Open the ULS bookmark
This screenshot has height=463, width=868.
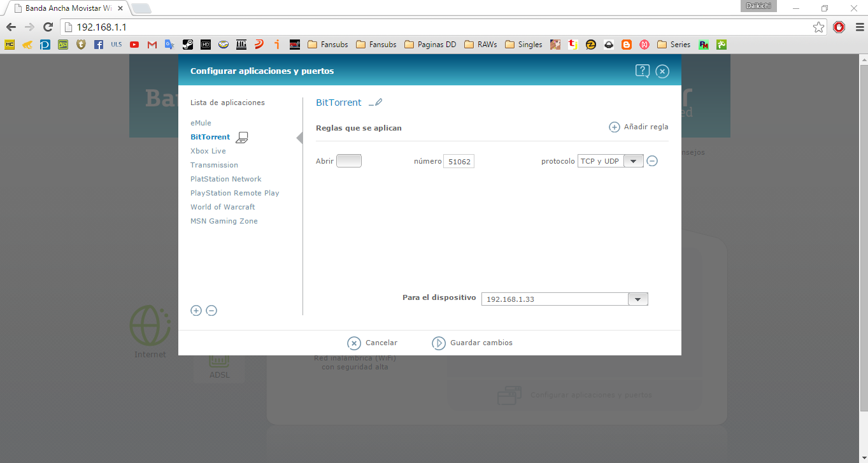[x=117, y=45]
